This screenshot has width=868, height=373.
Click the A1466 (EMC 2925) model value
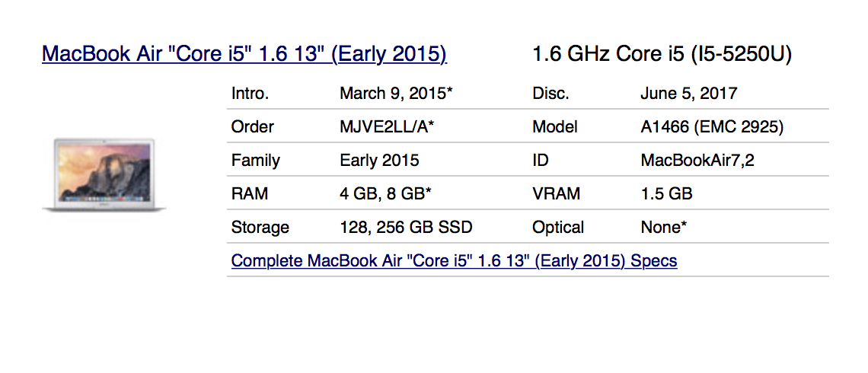click(712, 127)
